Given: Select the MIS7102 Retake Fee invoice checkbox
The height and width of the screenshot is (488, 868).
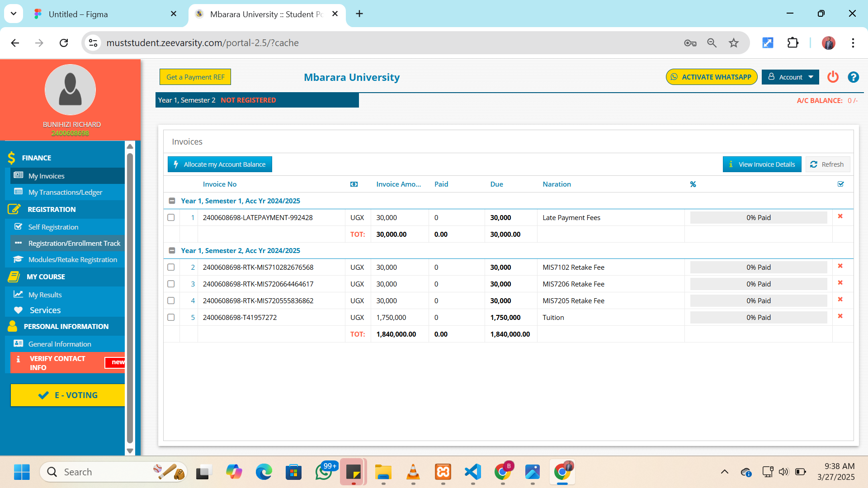Looking at the screenshot, I should pos(171,267).
